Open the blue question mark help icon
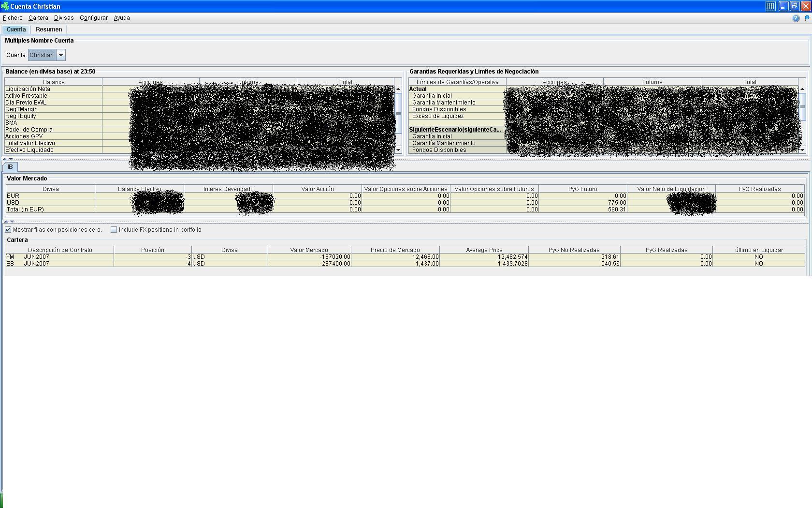This screenshot has height=508, width=812. coord(796,18)
